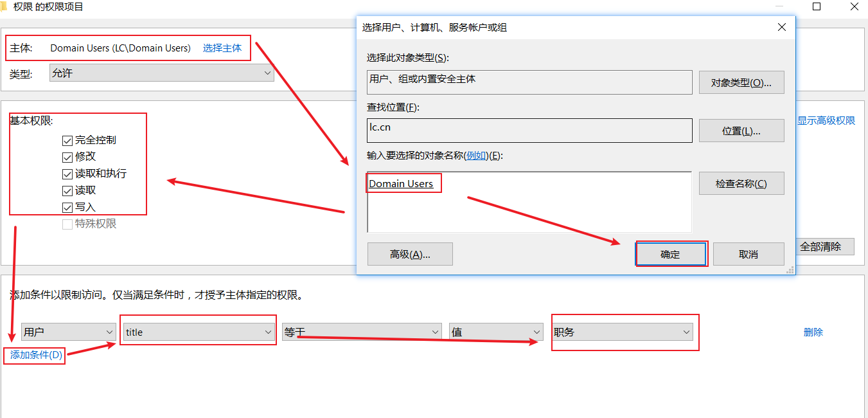Click the 对象类型 button
This screenshot has width=868, height=418.
coord(741,83)
